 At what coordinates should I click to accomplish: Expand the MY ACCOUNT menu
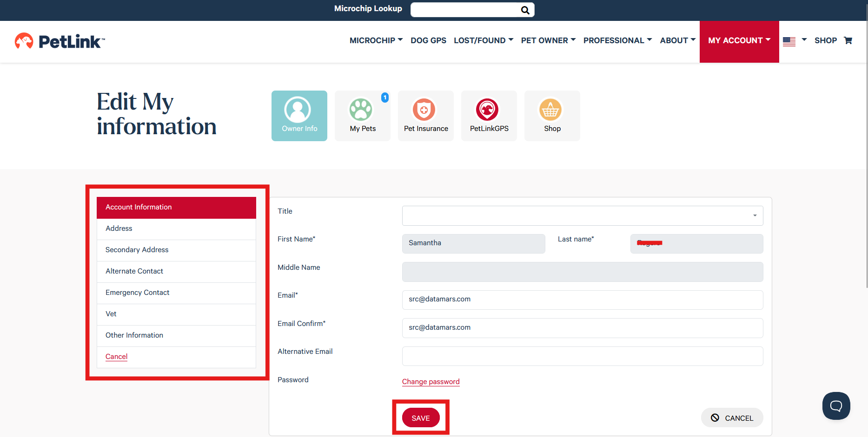739,41
